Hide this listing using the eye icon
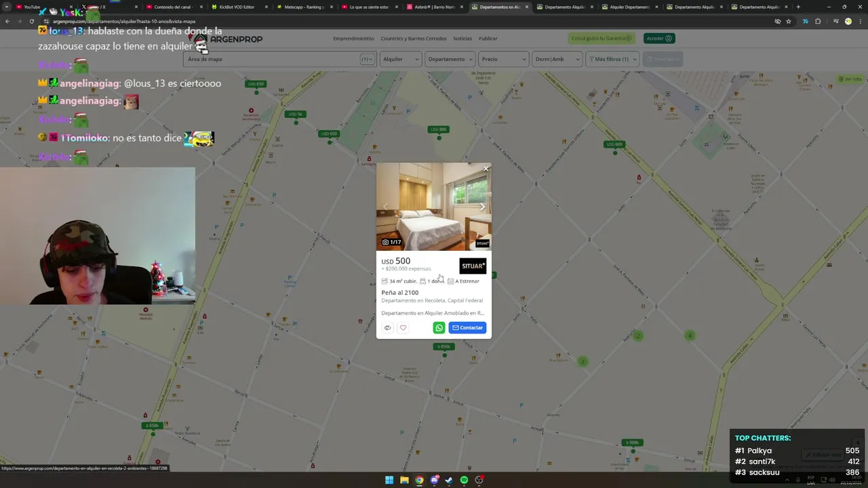The width and height of the screenshot is (868, 488). [387, 328]
